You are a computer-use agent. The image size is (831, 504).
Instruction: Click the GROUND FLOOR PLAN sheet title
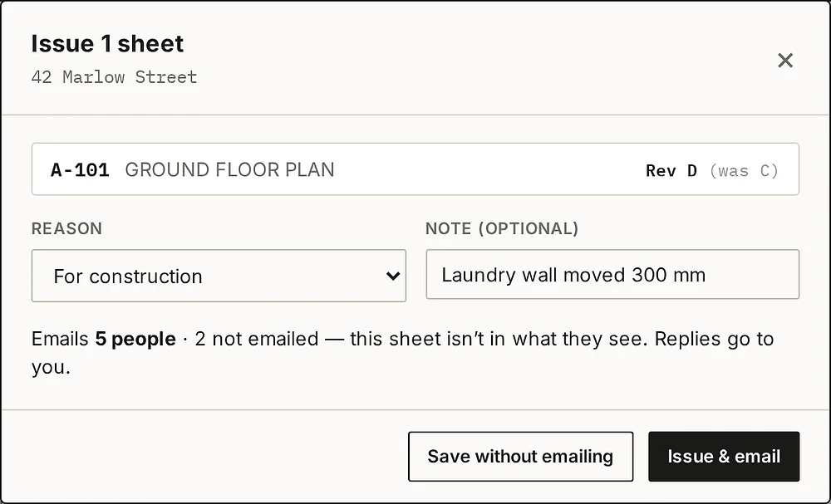click(x=229, y=170)
